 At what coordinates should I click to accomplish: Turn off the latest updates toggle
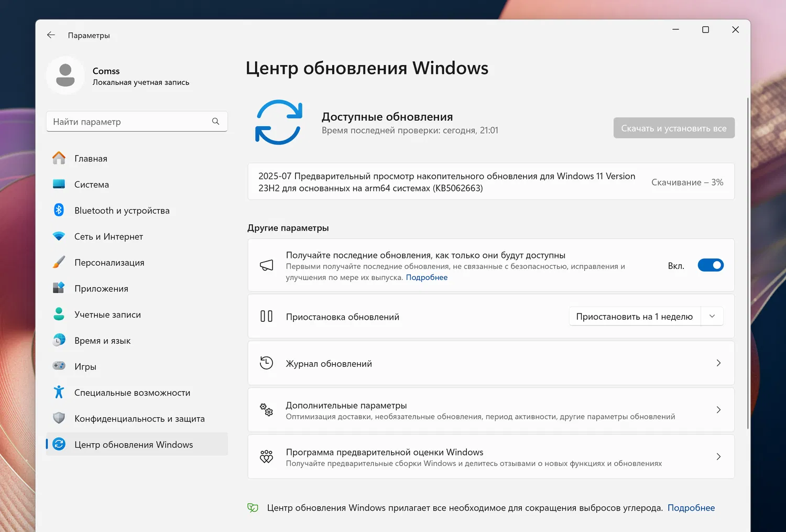711,265
